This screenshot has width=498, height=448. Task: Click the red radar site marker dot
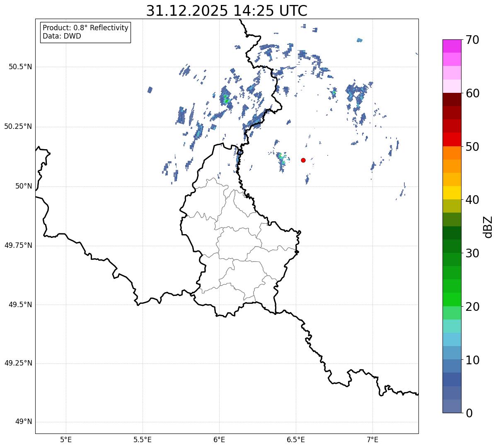pyautogui.click(x=303, y=160)
